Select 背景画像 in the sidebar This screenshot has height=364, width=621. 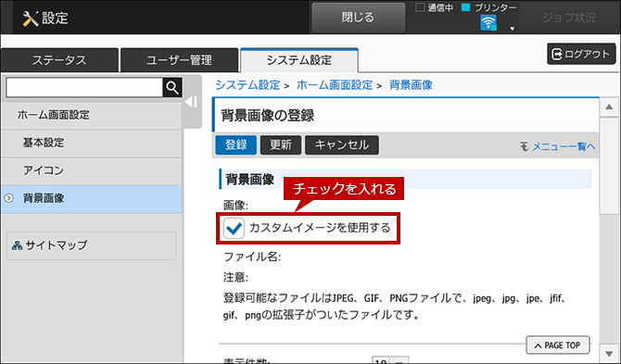pyautogui.click(x=92, y=198)
